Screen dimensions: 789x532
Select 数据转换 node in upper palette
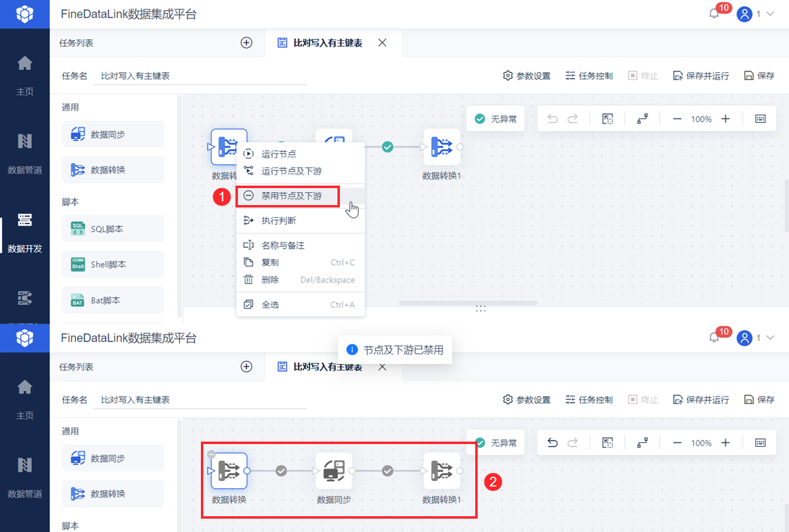[x=113, y=170]
